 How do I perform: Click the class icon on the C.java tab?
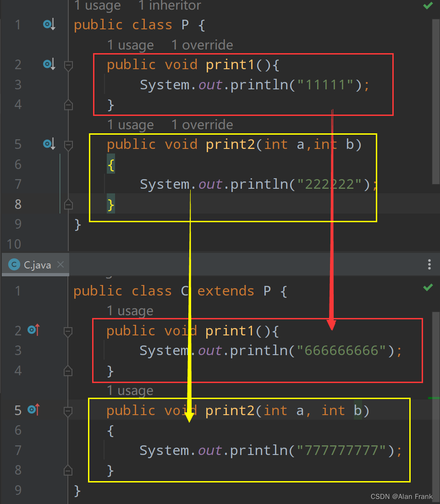tap(14, 264)
